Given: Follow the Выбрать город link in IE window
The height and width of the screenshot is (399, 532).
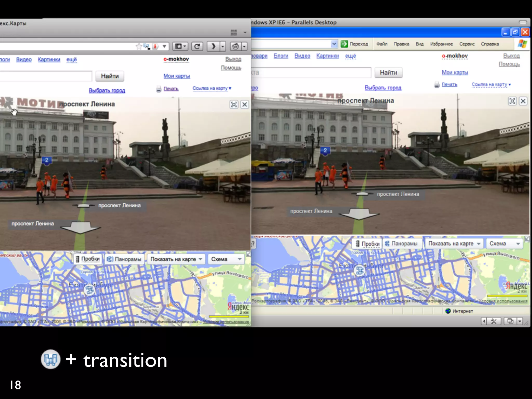Looking at the screenshot, I should [x=383, y=88].
